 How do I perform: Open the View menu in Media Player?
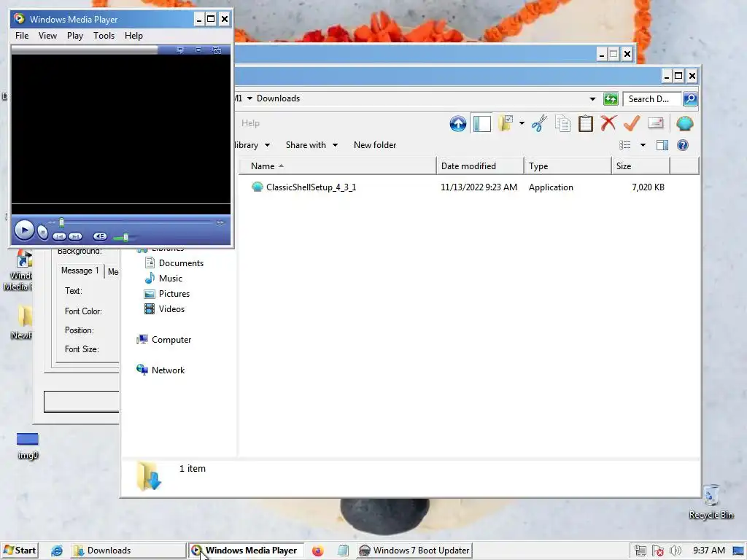(47, 36)
